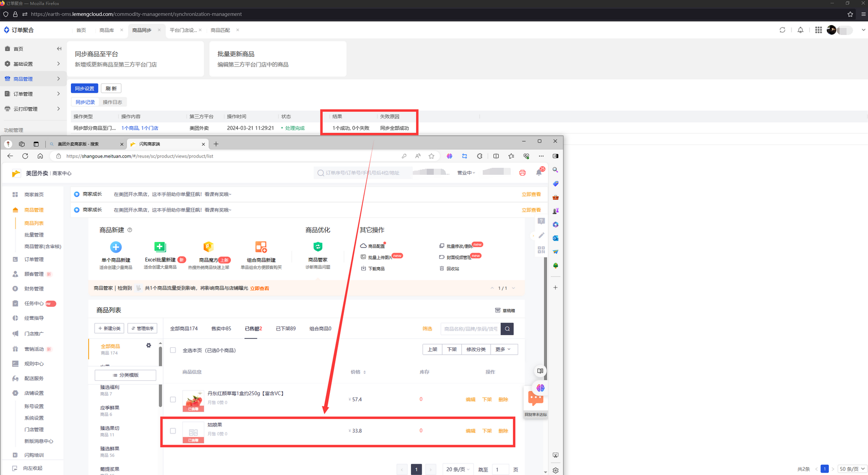
Task: Click the refresh icon in 订单聚合 header
Action: pyautogui.click(x=782, y=30)
